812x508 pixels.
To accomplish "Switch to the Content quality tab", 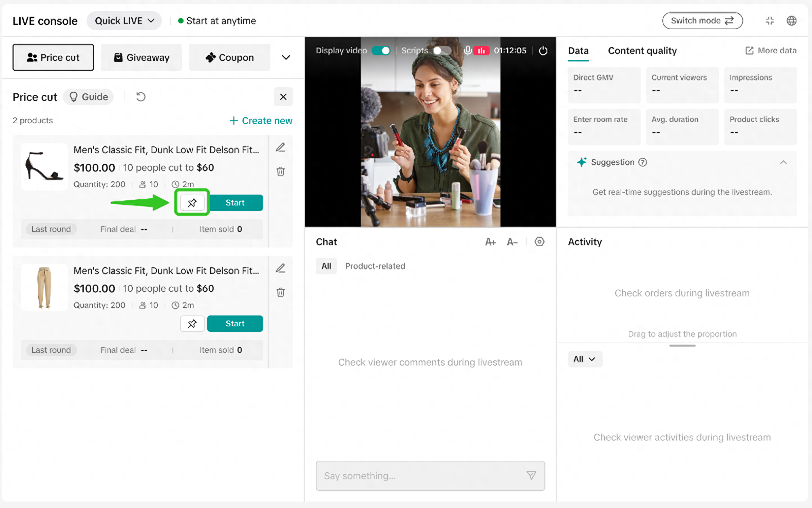I will click(x=642, y=51).
